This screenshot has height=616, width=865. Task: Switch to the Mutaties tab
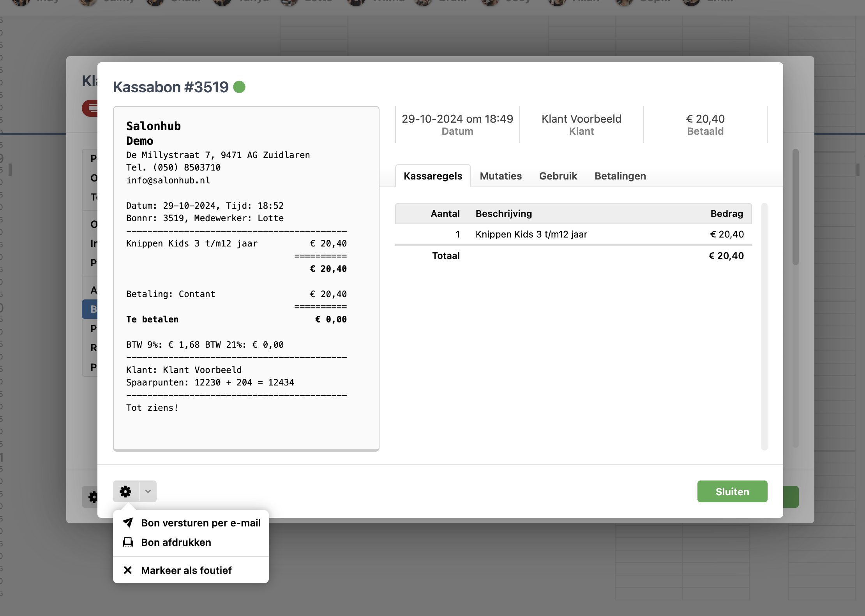coord(500,176)
